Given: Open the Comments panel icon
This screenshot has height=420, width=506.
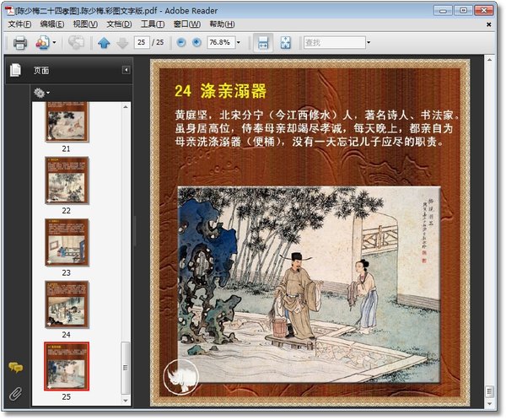Looking at the screenshot, I should pos(14,367).
